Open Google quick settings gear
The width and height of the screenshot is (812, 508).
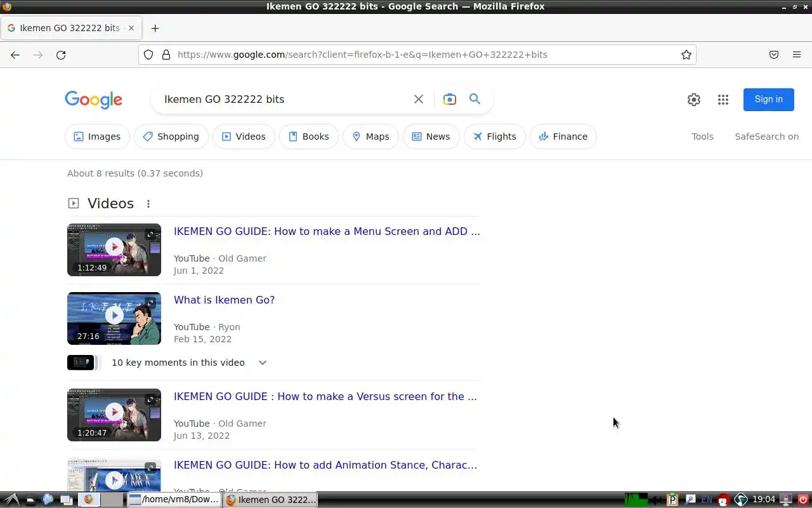[x=694, y=100]
